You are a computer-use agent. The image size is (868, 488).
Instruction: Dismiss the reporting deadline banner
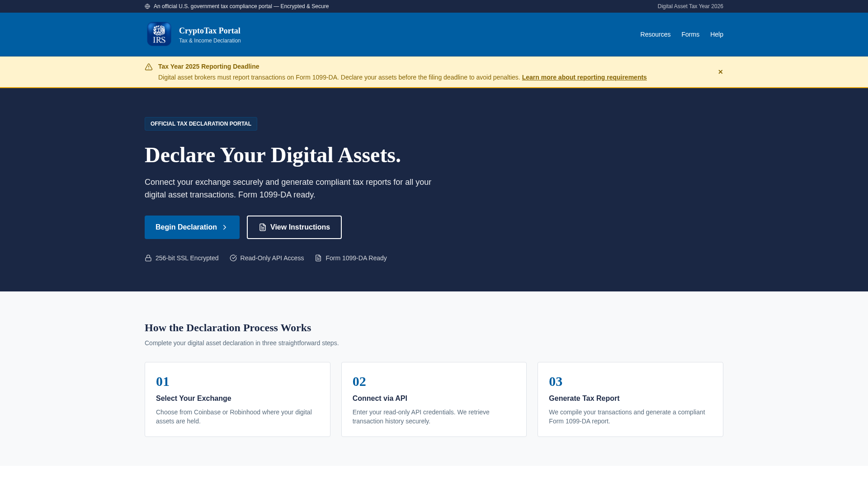point(721,72)
